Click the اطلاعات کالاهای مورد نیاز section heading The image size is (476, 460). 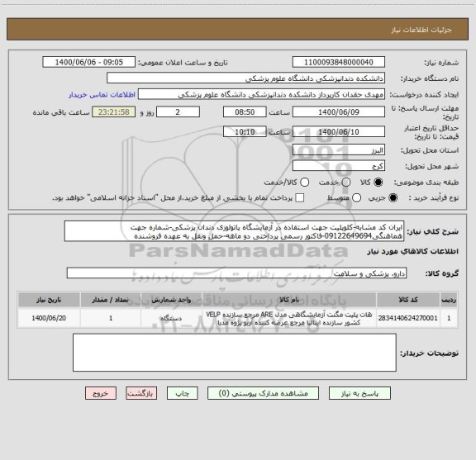tap(413, 251)
